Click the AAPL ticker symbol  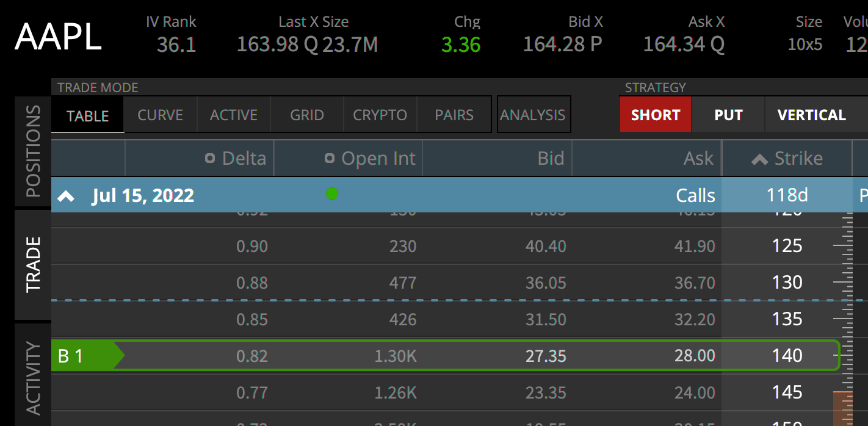pos(58,37)
